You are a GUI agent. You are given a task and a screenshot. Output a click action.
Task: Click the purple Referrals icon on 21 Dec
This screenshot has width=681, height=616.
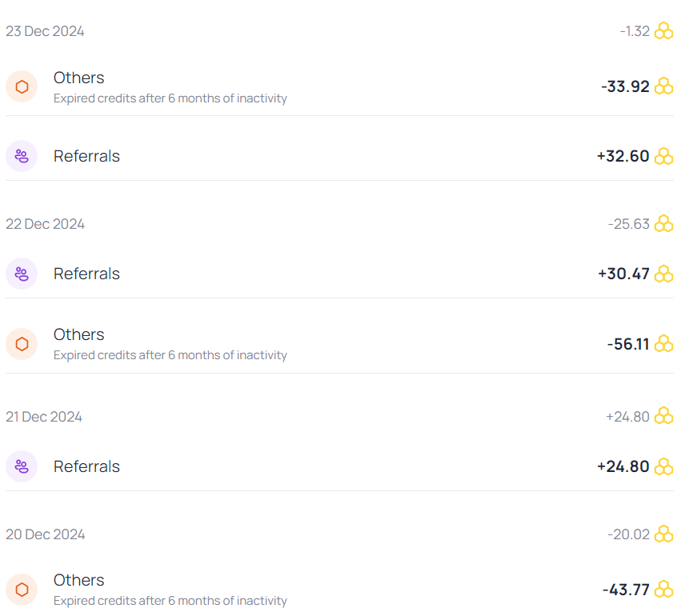point(22,466)
